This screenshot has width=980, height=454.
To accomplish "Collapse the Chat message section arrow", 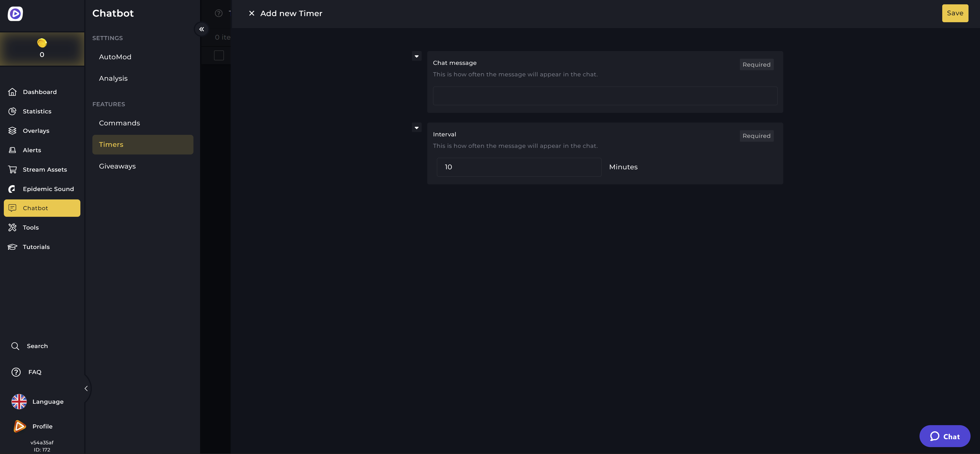I will point(416,56).
